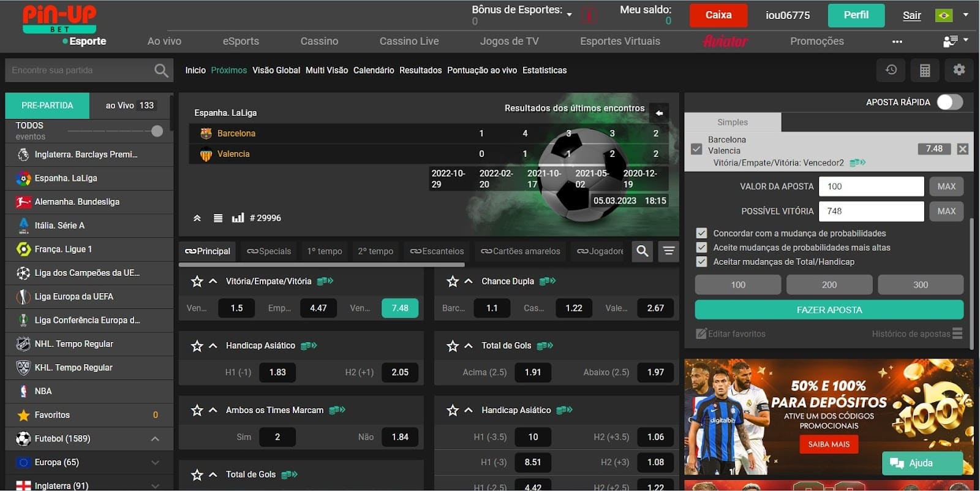Select the 200 quick stake button
The width and height of the screenshot is (980, 491).
pos(829,284)
